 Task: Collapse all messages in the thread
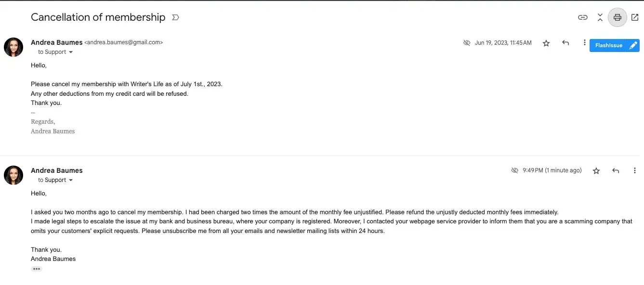pos(600,17)
